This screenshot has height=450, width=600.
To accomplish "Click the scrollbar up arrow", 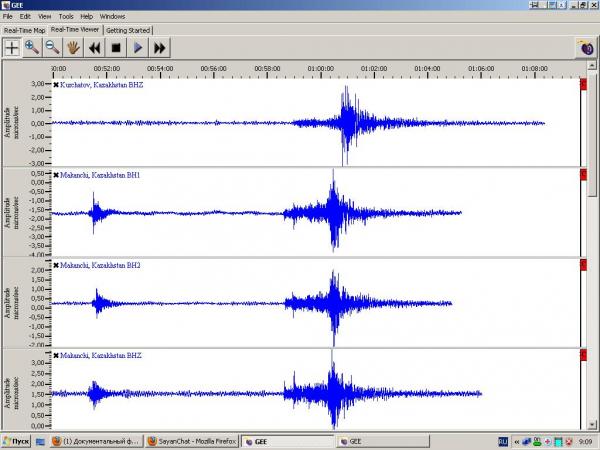I will point(592,65).
